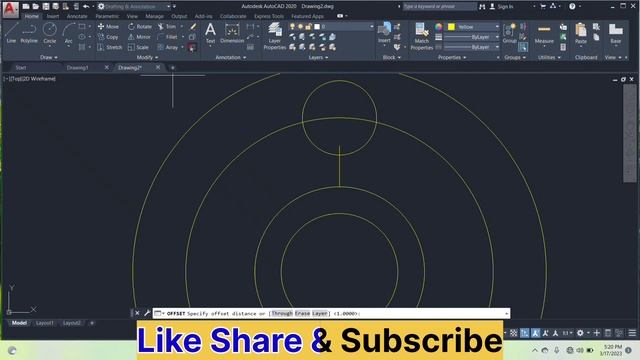
Task: Click the keyword search input field
Action: coord(439,7)
